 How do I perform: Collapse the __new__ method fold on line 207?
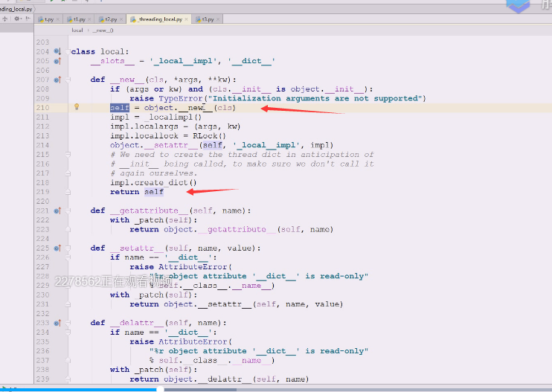(x=68, y=80)
